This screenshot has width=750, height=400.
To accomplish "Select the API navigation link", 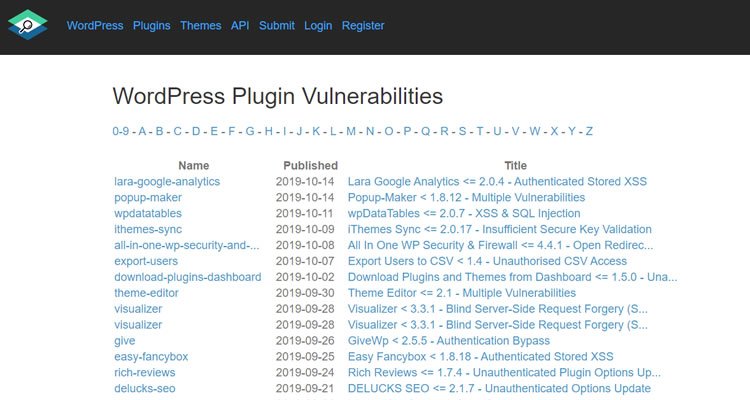I will point(240,26).
